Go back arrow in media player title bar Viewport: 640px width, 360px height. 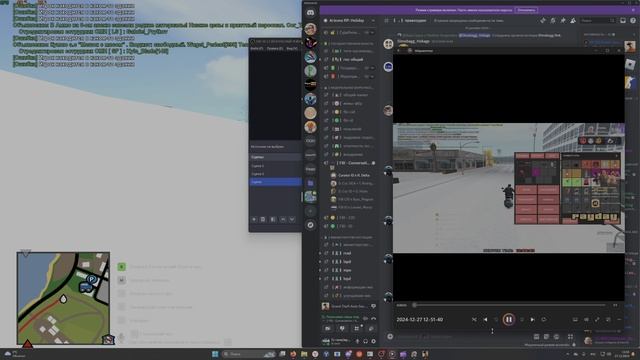click(399, 51)
